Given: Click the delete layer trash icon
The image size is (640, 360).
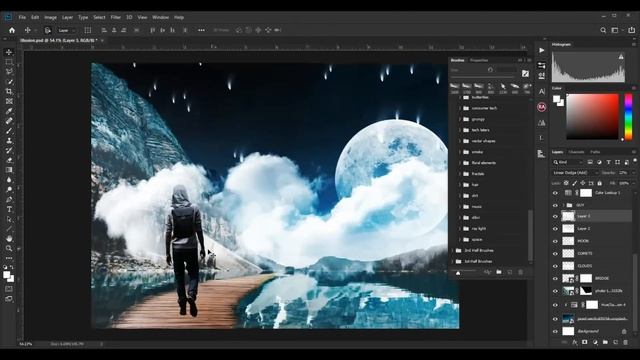Looking at the screenshot, I should tap(626, 342).
